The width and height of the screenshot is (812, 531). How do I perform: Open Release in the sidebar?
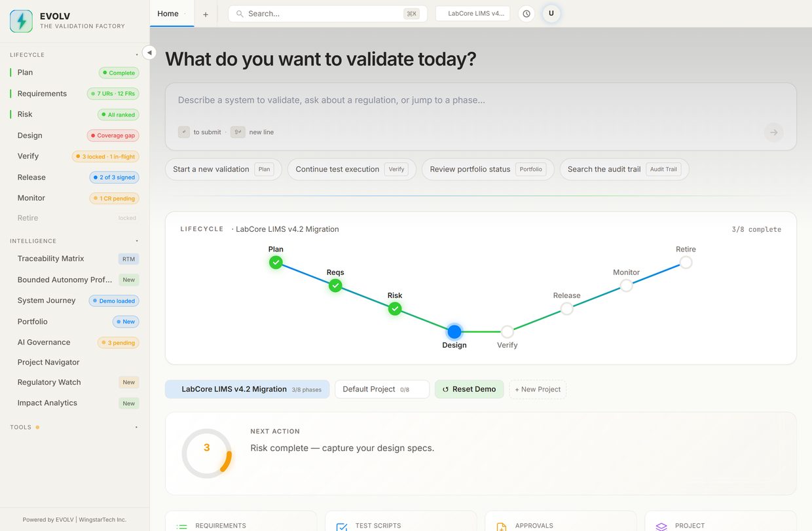coord(75,177)
